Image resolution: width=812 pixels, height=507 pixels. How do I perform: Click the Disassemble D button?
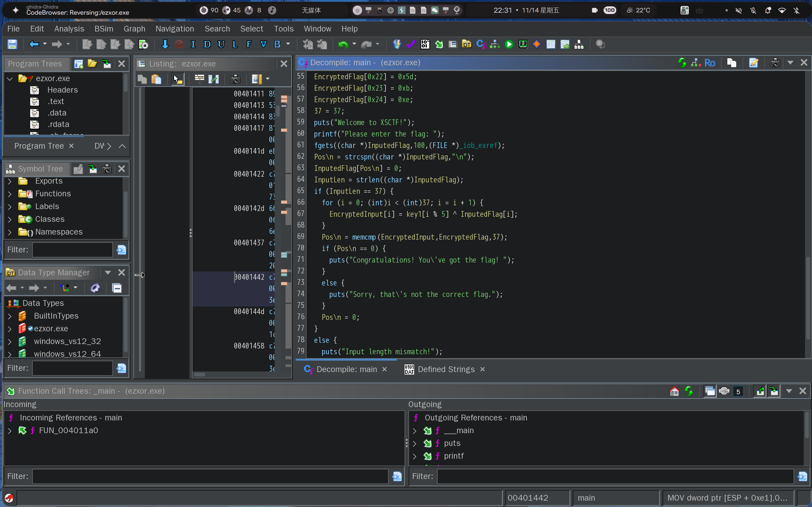click(207, 44)
